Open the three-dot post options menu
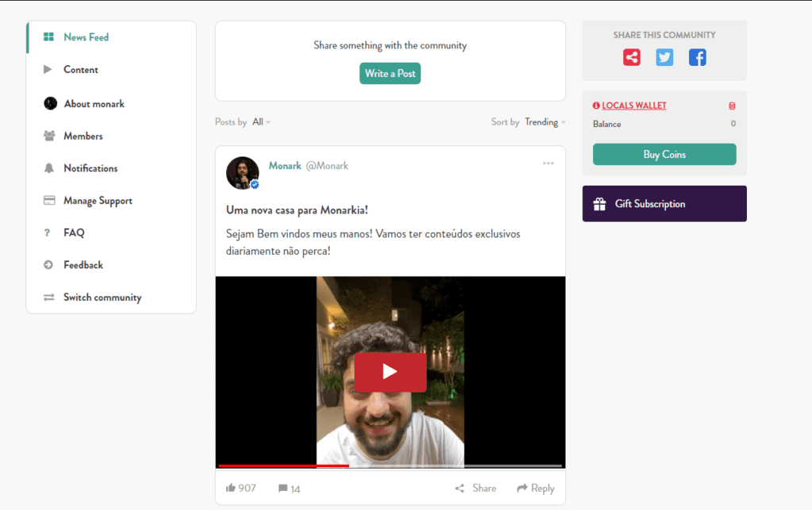The width and height of the screenshot is (812, 510). click(548, 163)
